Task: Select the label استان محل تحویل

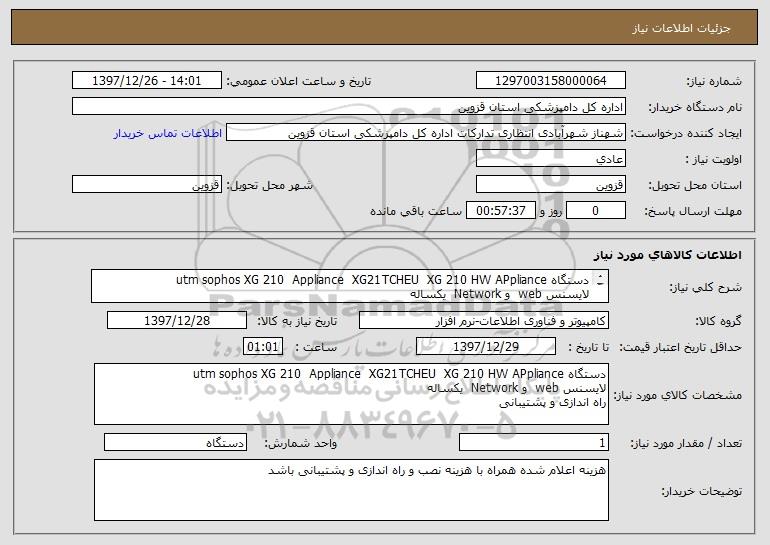Action: pos(695,186)
